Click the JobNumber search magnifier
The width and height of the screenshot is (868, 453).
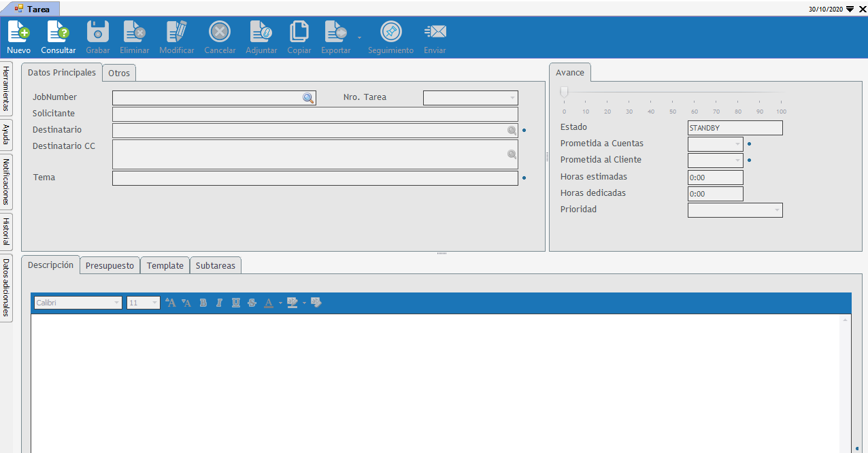coord(308,98)
